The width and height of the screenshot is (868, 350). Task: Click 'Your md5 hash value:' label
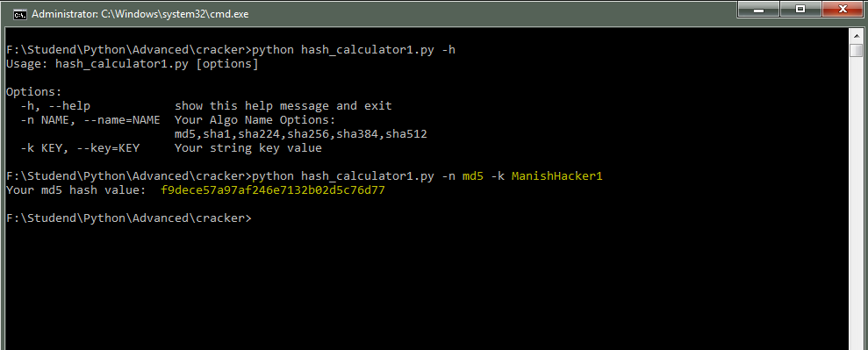(75, 190)
